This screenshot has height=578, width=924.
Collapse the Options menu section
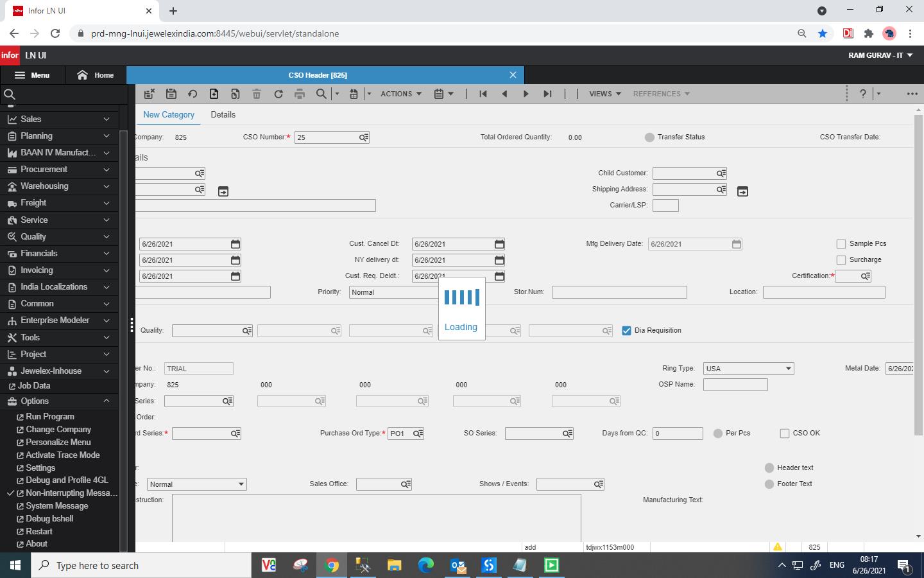point(59,401)
